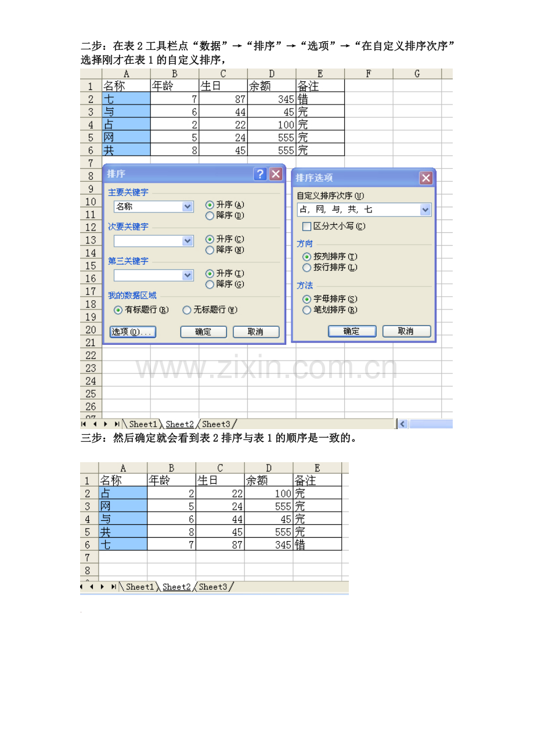Switch to Sheet2 tab in lower spreadsheet
534x756 pixels.
coord(176,587)
